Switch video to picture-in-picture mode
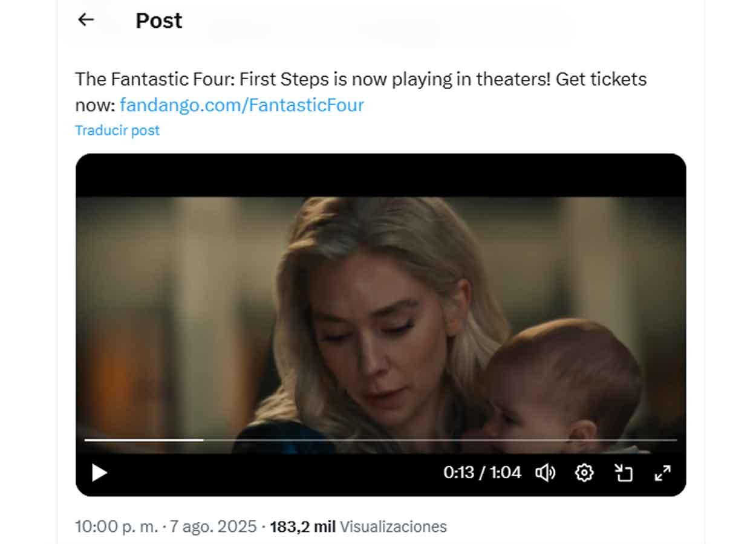This screenshot has width=756, height=544. coord(624,473)
